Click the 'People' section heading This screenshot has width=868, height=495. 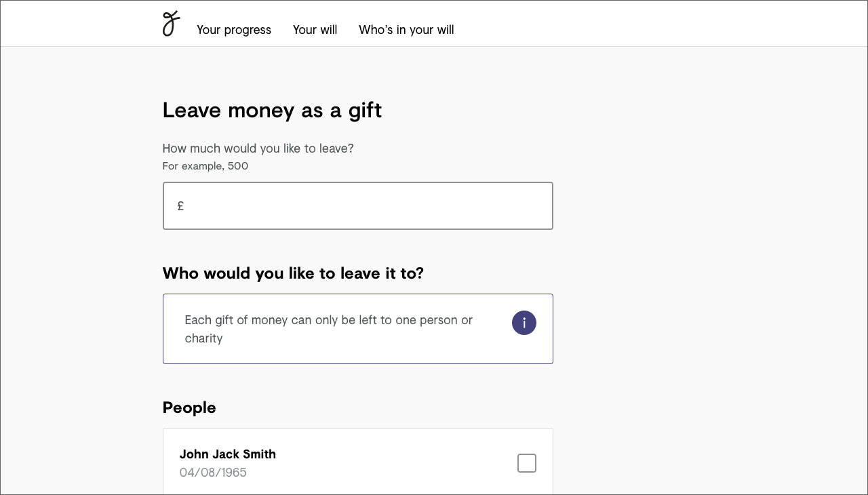pyautogui.click(x=189, y=408)
